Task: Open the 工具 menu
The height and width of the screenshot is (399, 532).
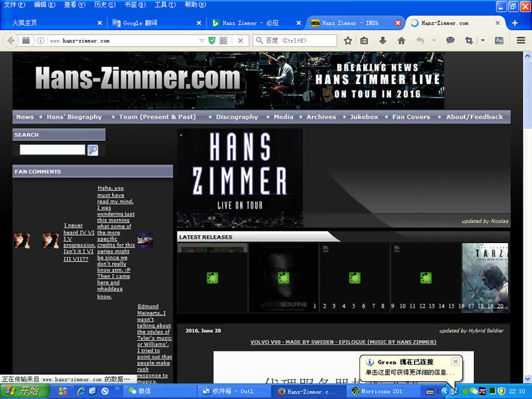Action: coord(165,5)
